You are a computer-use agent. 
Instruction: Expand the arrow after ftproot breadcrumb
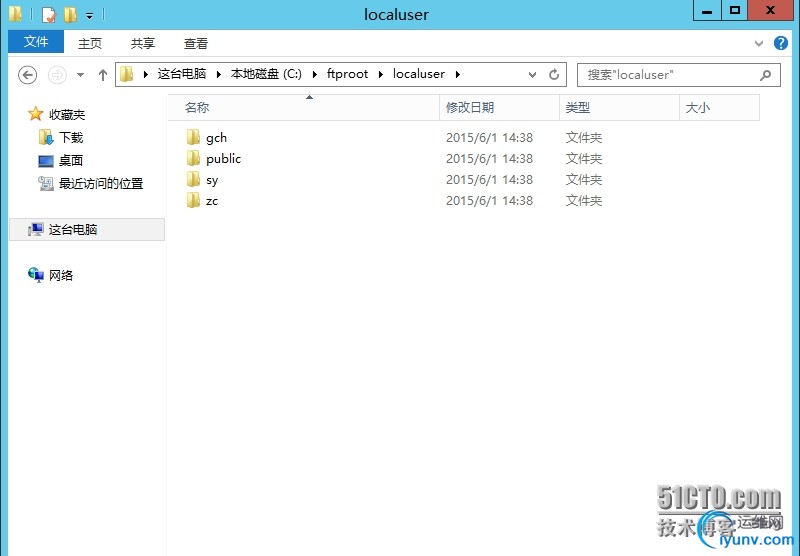(x=381, y=74)
